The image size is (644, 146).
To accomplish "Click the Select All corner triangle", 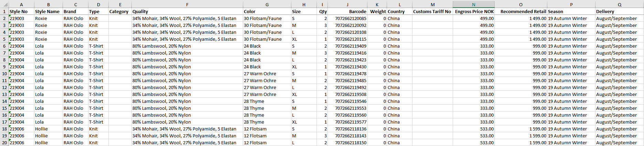I will pos(4,4).
